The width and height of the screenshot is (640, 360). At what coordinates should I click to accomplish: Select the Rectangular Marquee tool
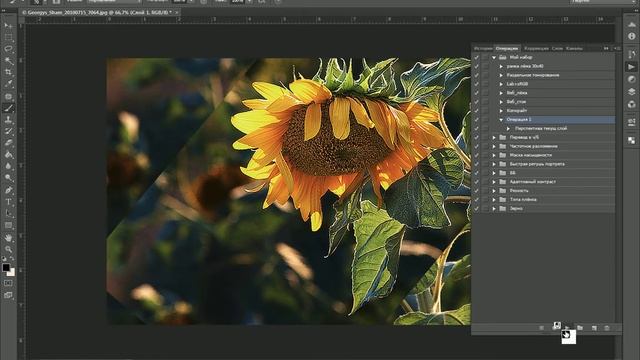tap(8, 37)
